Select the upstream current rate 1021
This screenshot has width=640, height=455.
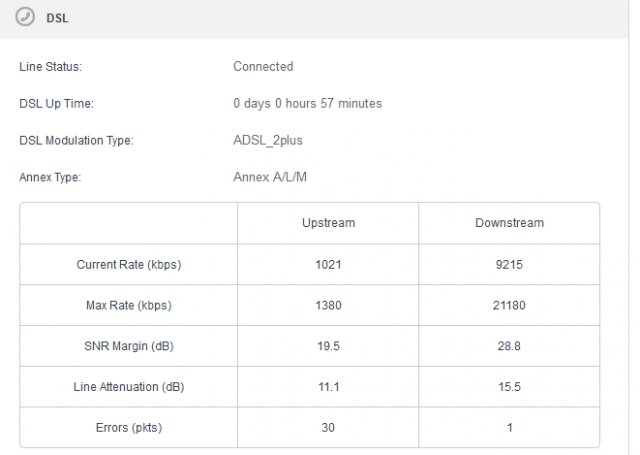click(328, 265)
